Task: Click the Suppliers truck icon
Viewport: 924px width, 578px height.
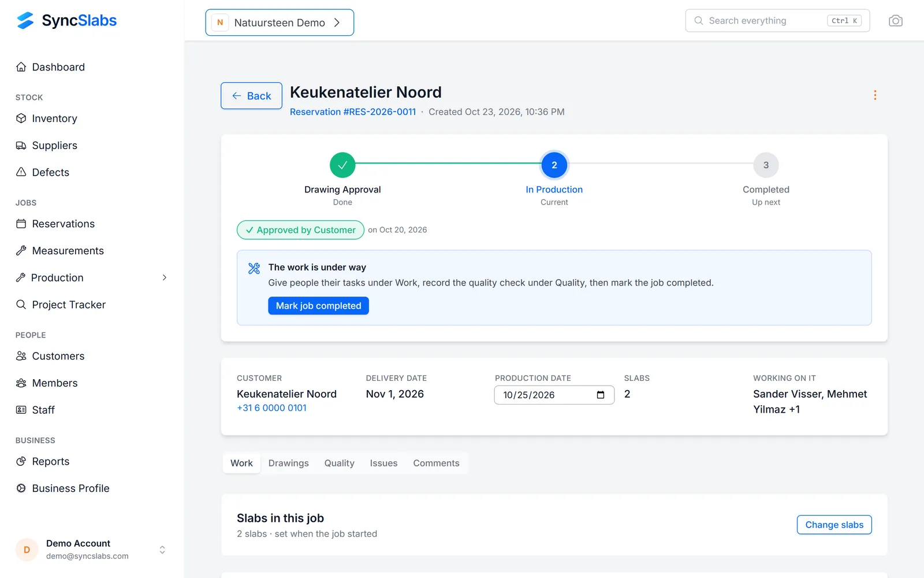Action: point(21,146)
